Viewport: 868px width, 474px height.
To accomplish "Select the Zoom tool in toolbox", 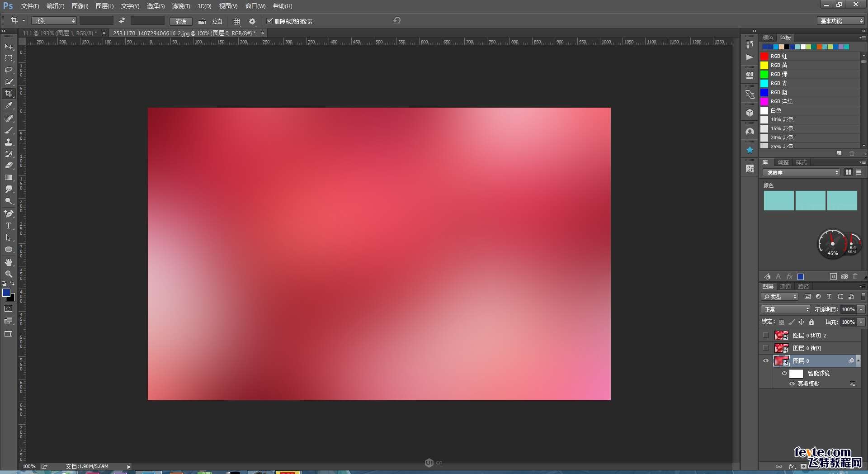I will [x=9, y=274].
